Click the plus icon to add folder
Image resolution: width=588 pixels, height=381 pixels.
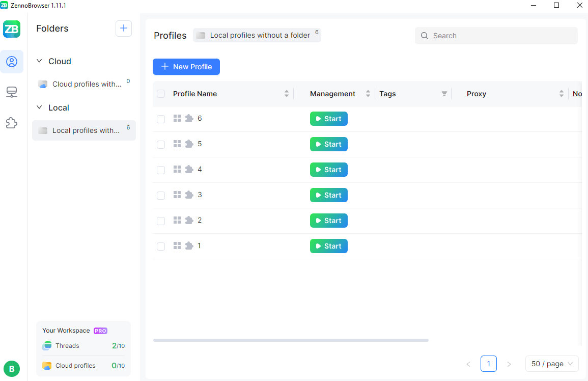coord(124,29)
